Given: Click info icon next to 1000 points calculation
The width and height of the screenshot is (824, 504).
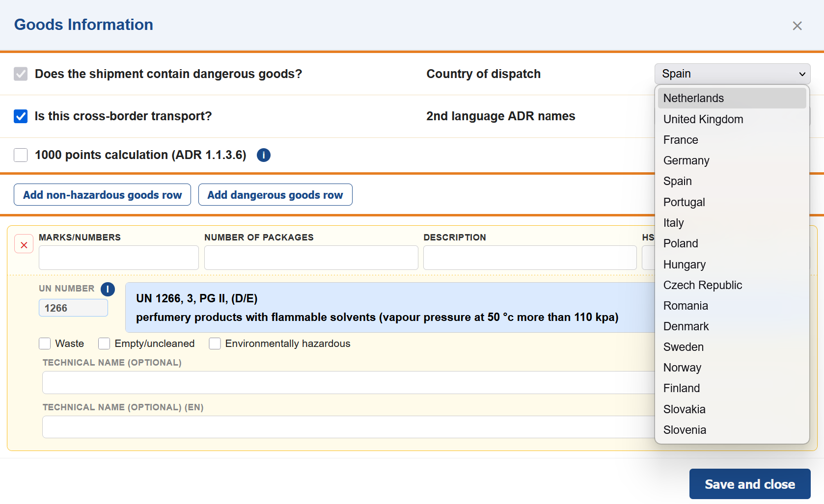Looking at the screenshot, I should 263,155.
